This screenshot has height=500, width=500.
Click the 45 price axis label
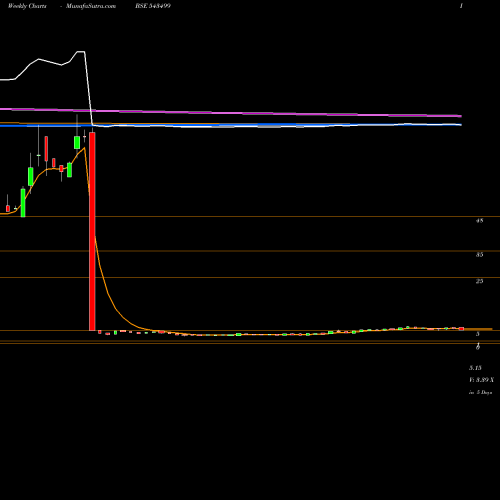[x=480, y=220]
